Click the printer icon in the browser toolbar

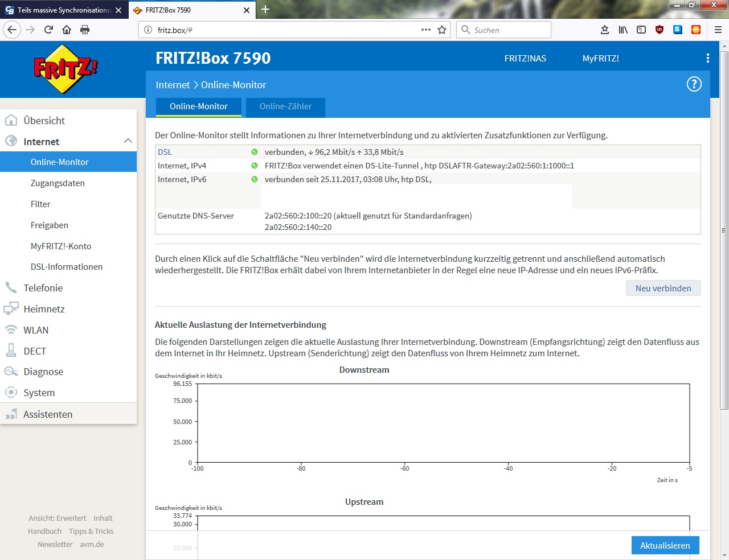[85, 30]
